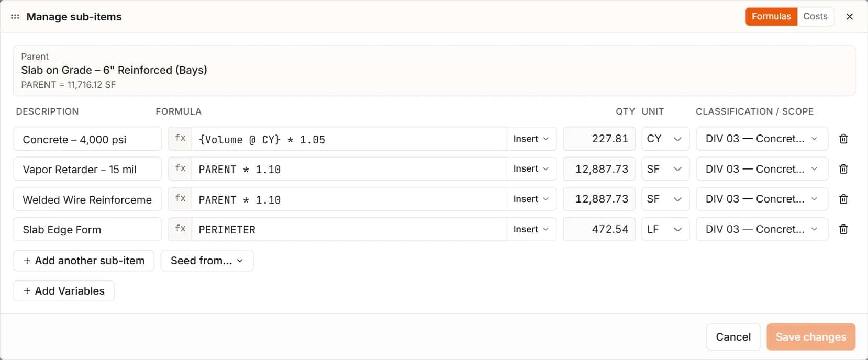Remove the Welded Wire Reinforcement row
Image resolution: width=868 pixels, height=360 pixels.
click(x=843, y=199)
